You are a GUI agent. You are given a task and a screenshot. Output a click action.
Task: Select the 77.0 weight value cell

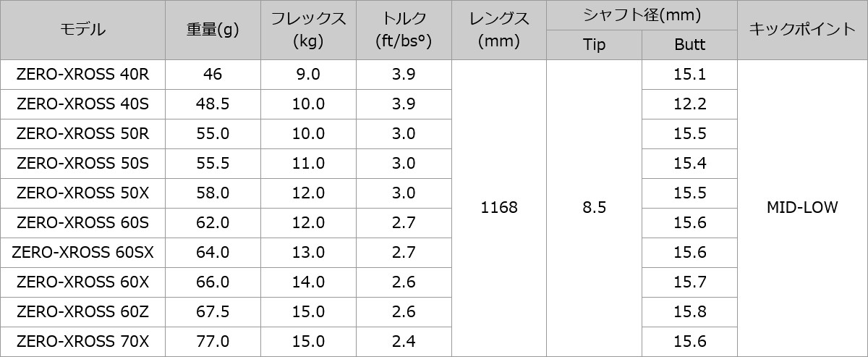pyautogui.click(x=213, y=341)
